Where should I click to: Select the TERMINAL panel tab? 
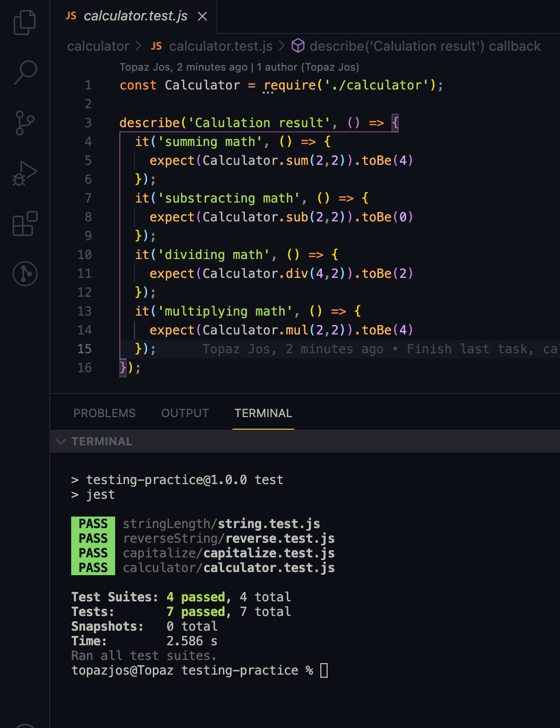(263, 413)
